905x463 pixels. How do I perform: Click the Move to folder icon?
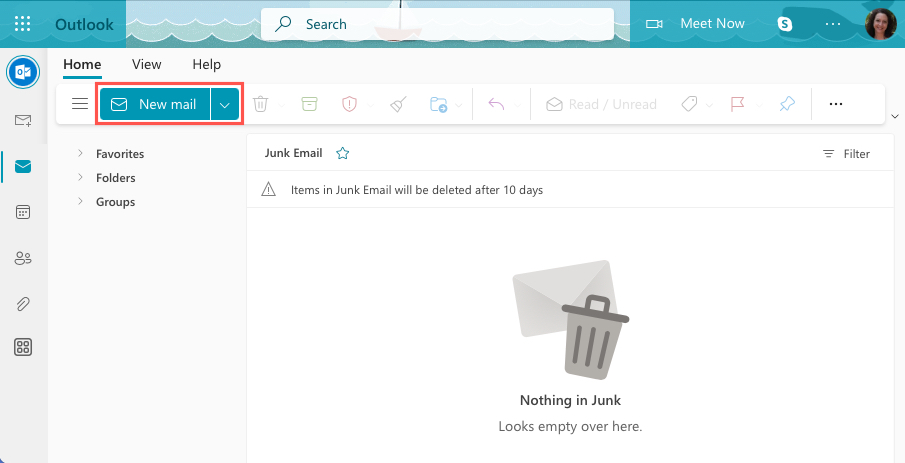click(x=439, y=104)
